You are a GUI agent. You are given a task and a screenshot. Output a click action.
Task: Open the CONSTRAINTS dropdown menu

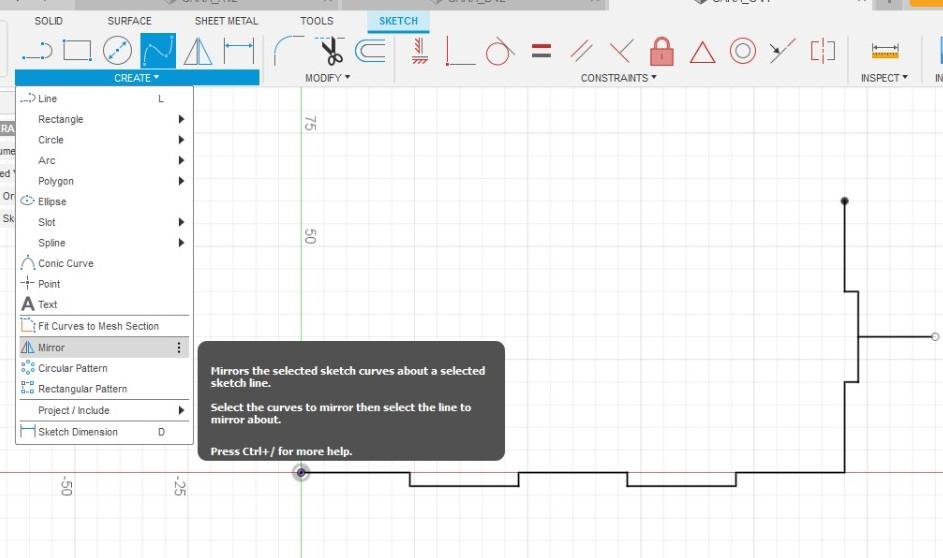coord(618,78)
